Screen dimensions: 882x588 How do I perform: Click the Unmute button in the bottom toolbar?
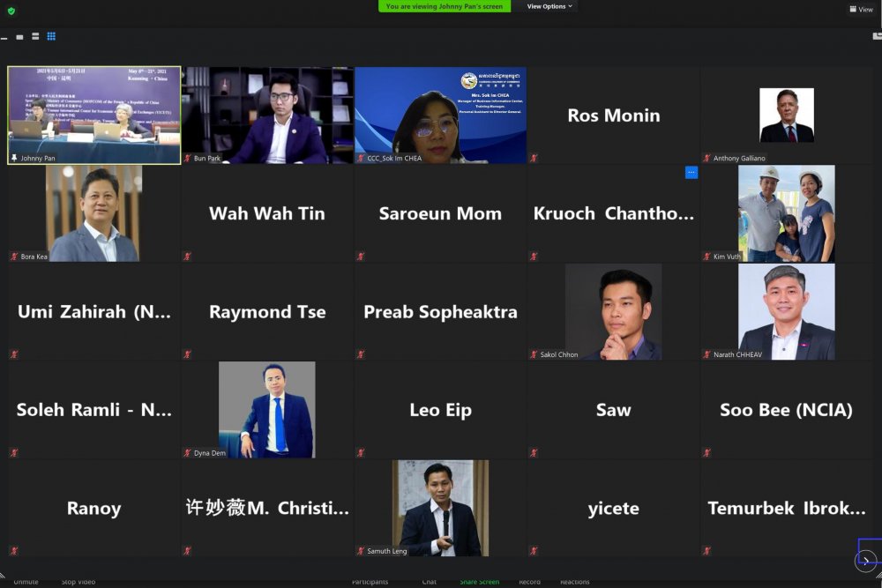[x=26, y=582]
